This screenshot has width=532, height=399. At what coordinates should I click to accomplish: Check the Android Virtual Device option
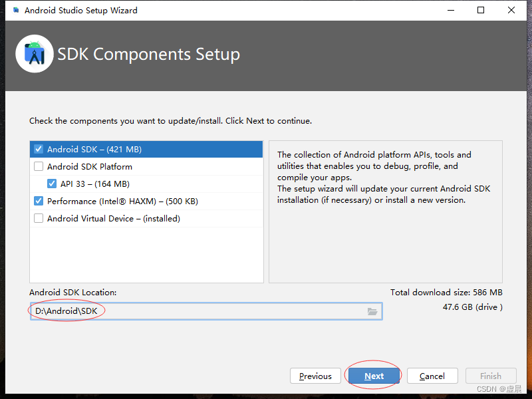pos(39,218)
